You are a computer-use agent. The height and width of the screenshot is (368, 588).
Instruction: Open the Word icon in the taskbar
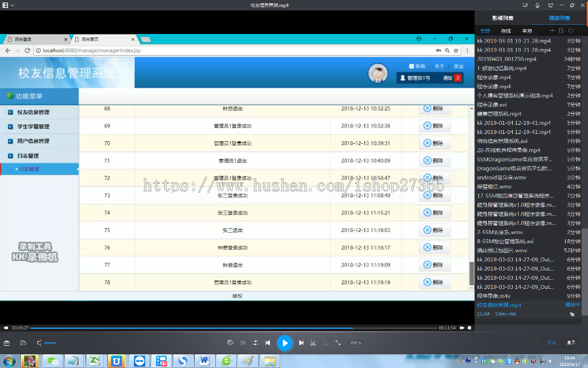point(204,361)
